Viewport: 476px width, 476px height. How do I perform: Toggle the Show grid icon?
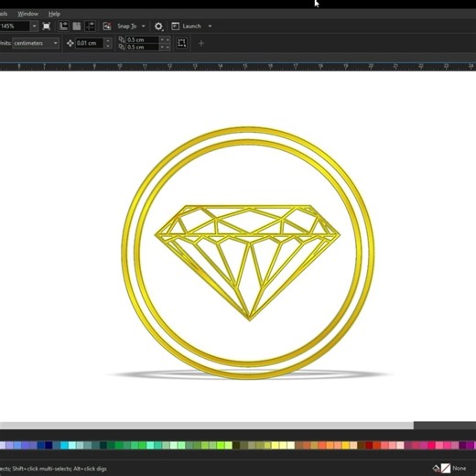click(x=77, y=27)
